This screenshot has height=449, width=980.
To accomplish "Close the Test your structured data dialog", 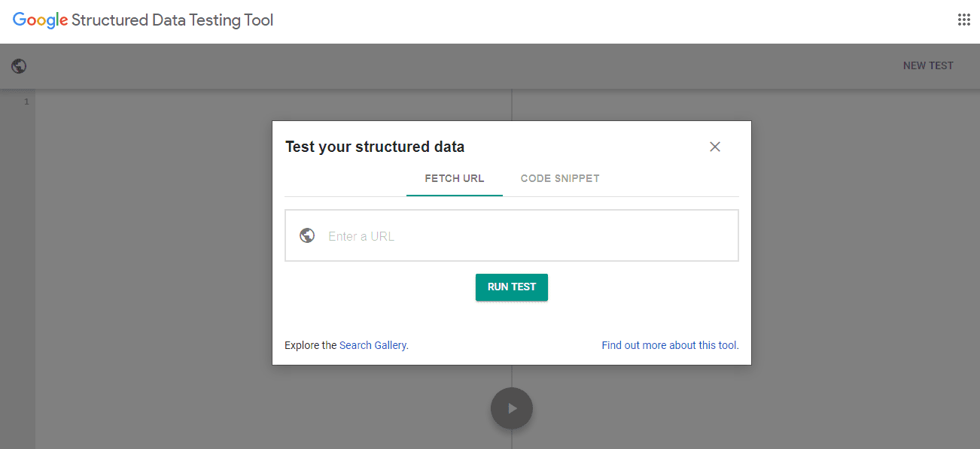I will pos(715,147).
